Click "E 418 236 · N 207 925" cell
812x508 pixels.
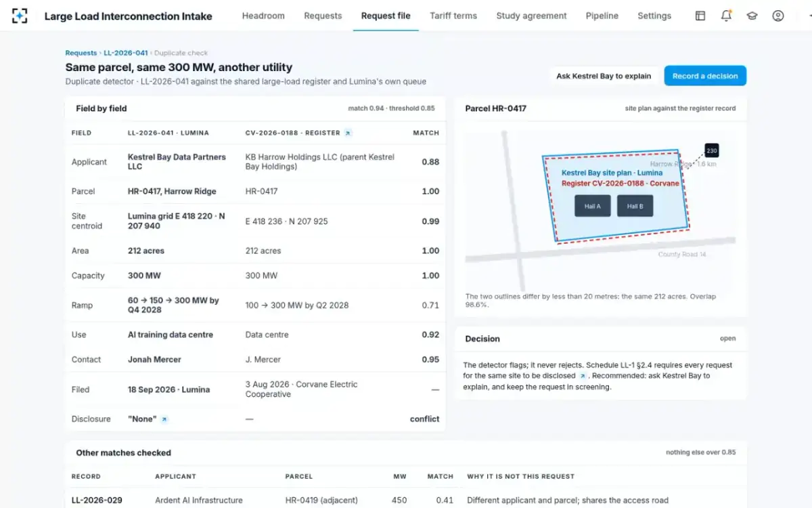[286, 221]
